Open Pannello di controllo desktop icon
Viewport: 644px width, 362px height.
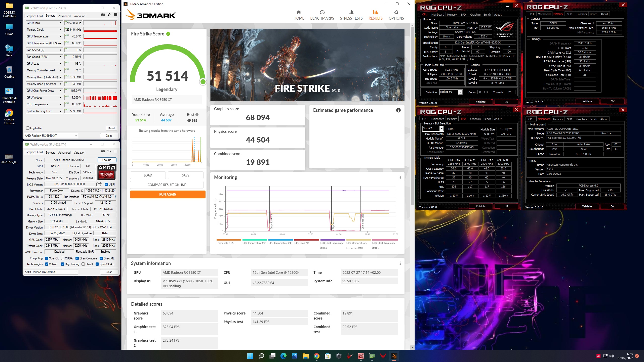(x=9, y=96)
